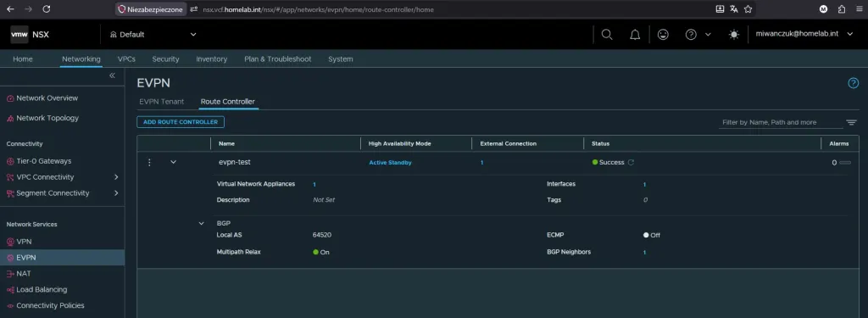Screen dimensions: 868x318
Task: Open the help question mark menu
Action: pyautogui.click(x=691, y=35)
